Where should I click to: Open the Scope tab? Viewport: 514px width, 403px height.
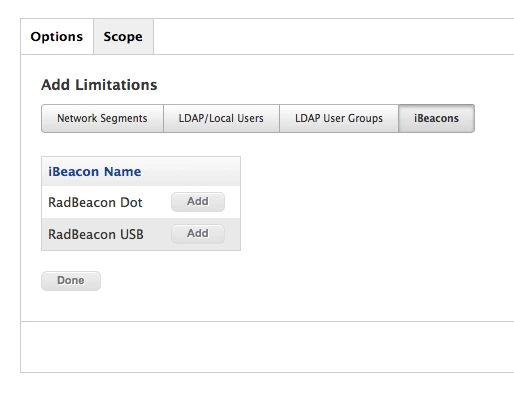(x=123, y=36)
